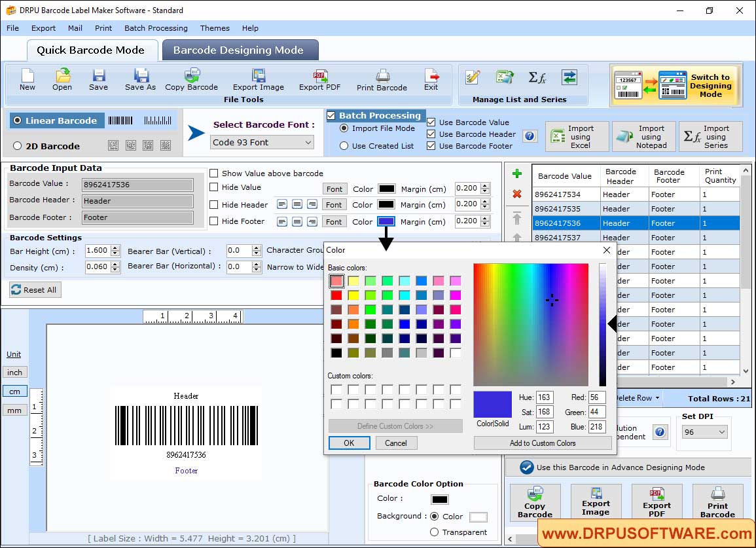Open the Themes menu
Viewport: 756px width, 548px height.
(x=215, y=28)
